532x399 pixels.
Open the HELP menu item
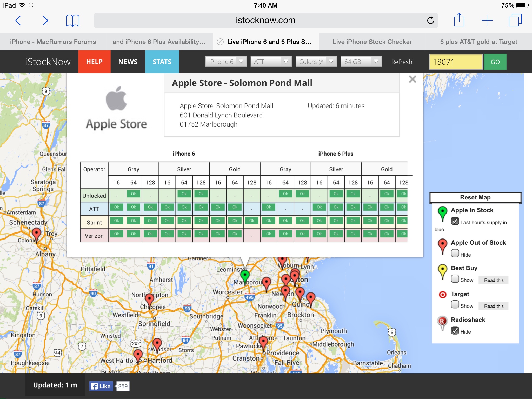coord(94,62)
